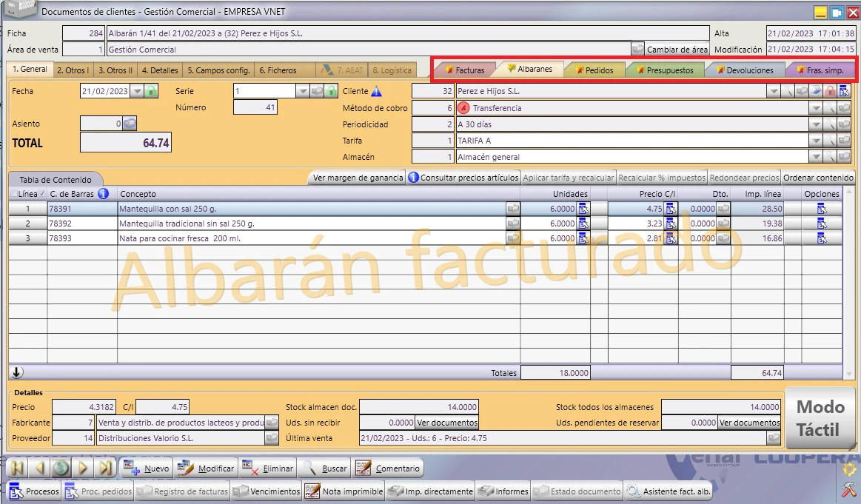Click the Ver margen de ganancia button
861x504 pixels.
[358, 178]
